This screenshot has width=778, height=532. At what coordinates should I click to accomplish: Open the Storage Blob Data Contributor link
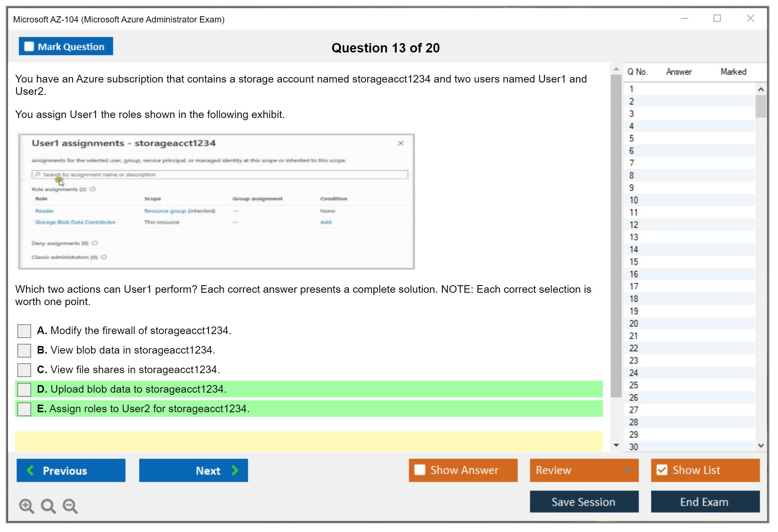(75, 222)
